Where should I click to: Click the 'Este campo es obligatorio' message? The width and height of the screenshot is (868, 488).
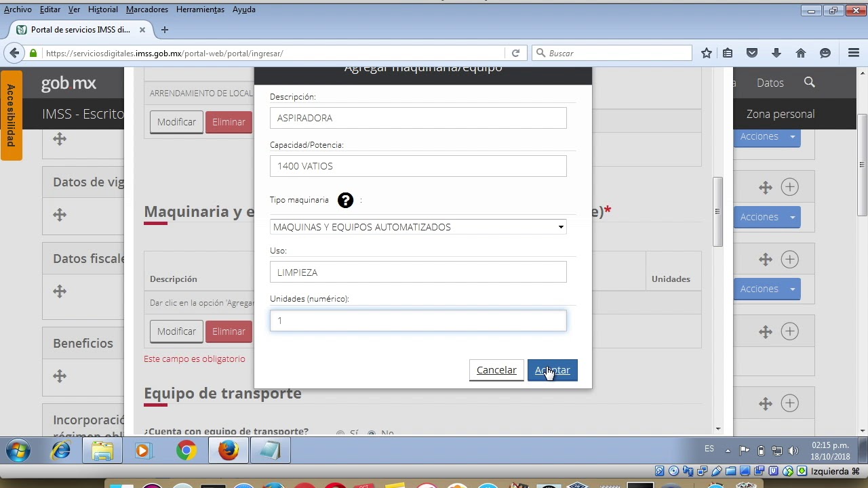(x=195, y=359)
